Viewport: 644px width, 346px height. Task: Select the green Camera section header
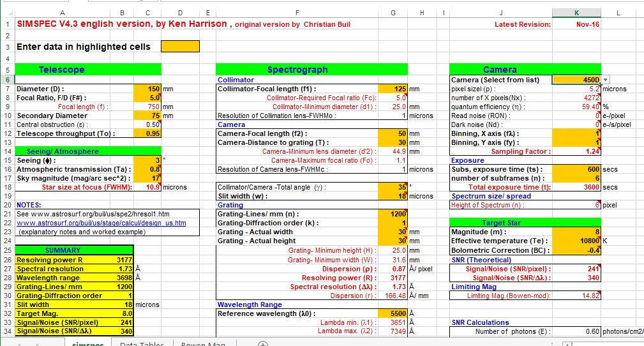[x=525, y=70]
